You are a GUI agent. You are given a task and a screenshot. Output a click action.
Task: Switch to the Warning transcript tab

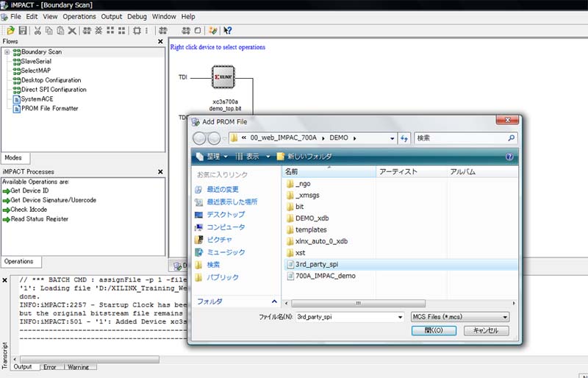79,367
